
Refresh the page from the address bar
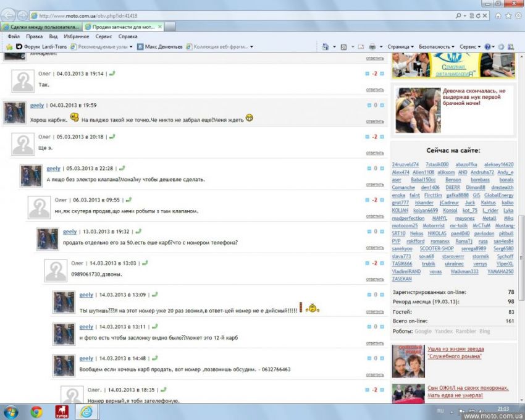click(x=478, y=15)
